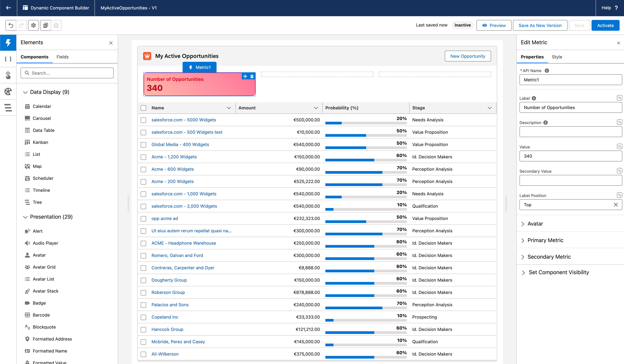Collapse the Data Display group

click(x=25, y=92)
